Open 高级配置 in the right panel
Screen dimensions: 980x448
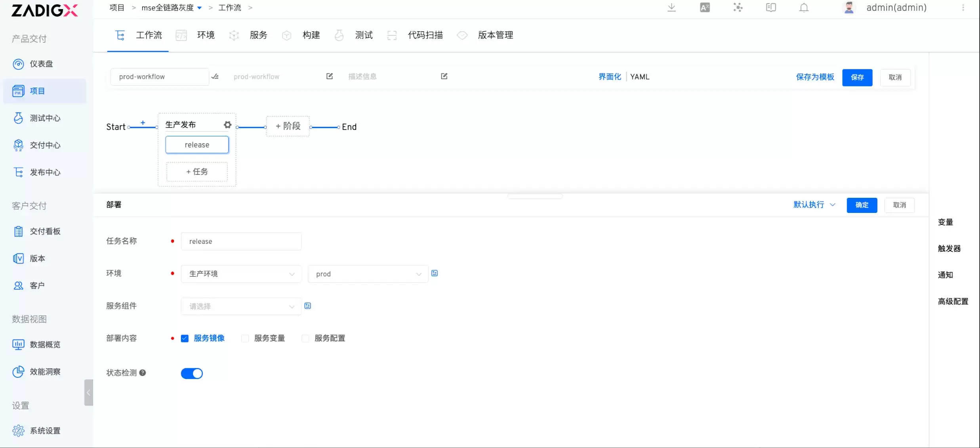[953, 302]
